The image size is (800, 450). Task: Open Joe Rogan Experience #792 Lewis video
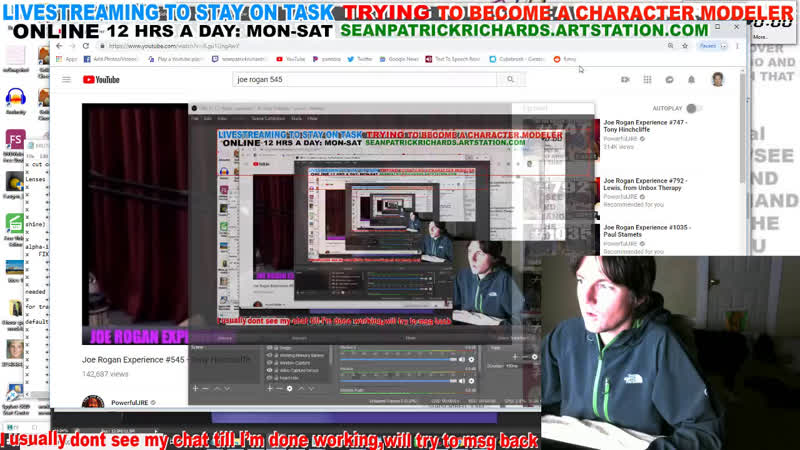[x=645, y=184]
